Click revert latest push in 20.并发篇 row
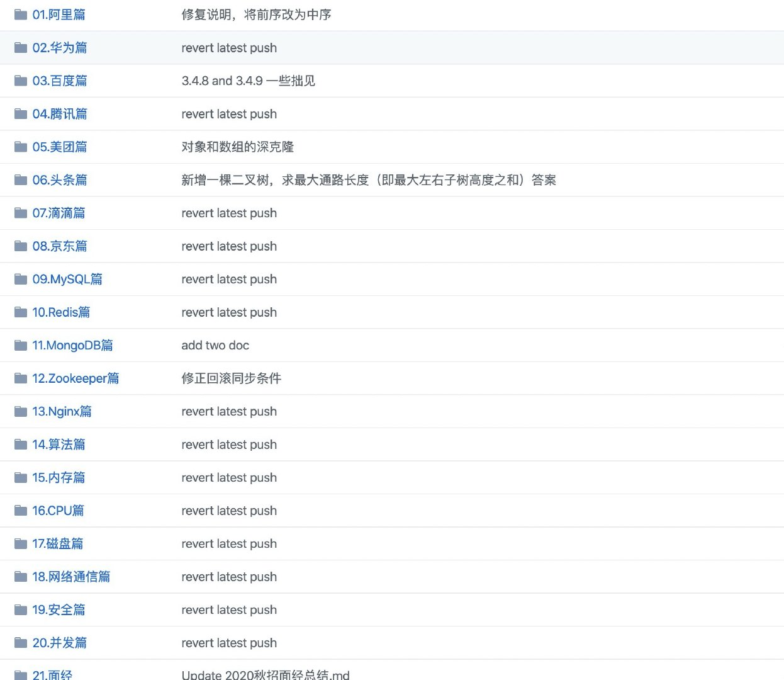784x680 pixels. pyautogui.click(x=229, y=643)
